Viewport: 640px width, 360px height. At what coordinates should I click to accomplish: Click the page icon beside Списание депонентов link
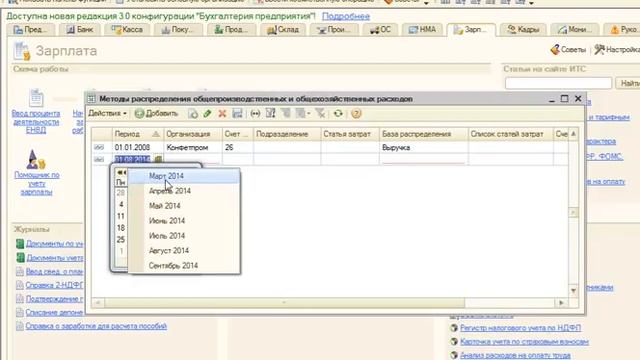click(20, 312)
